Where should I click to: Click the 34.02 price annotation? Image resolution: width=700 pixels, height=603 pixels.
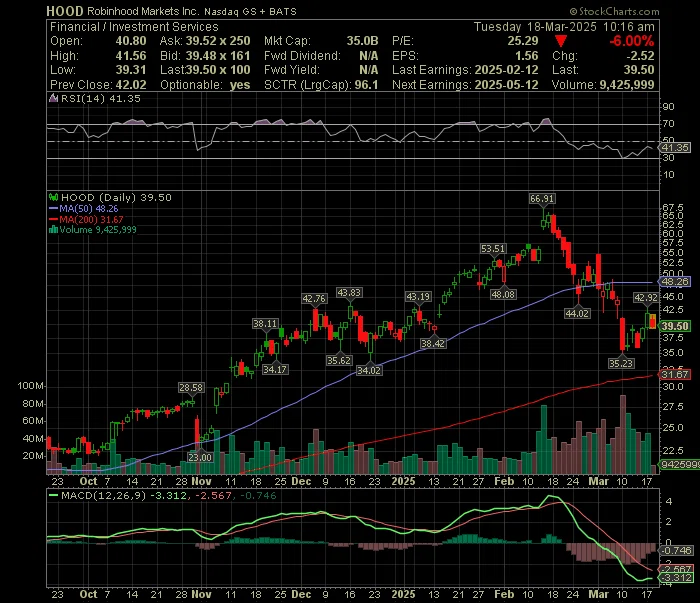coord(369,370)
